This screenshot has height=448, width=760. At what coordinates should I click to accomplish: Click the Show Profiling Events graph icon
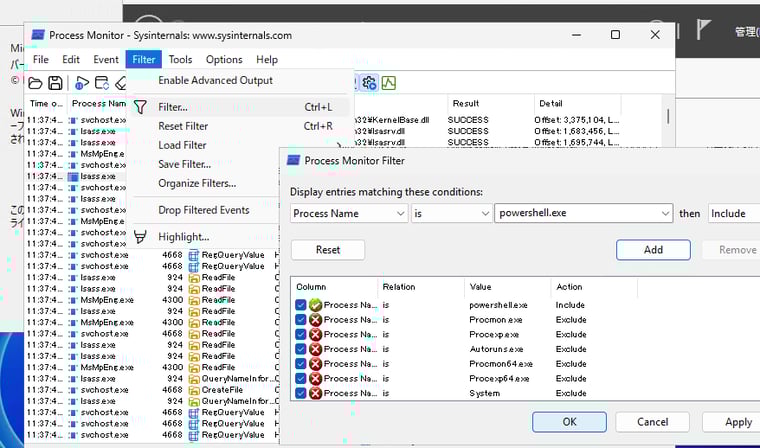click(389, 83)
